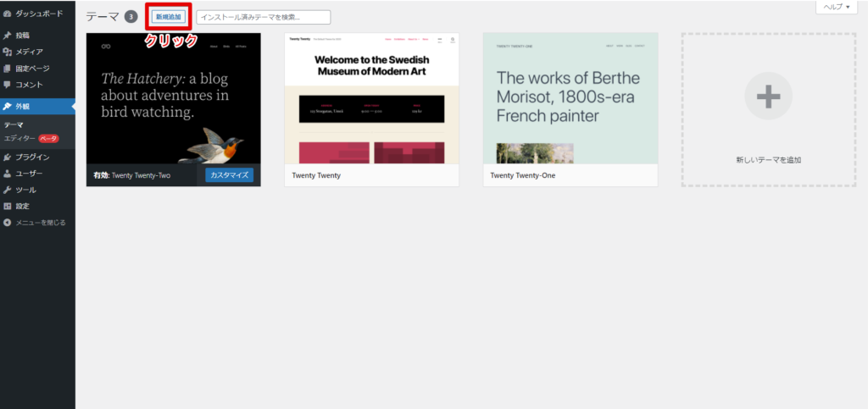The image size is (868, 409).
Task: Click the Twenty Twenty theme name label
Action: point(316,176)
